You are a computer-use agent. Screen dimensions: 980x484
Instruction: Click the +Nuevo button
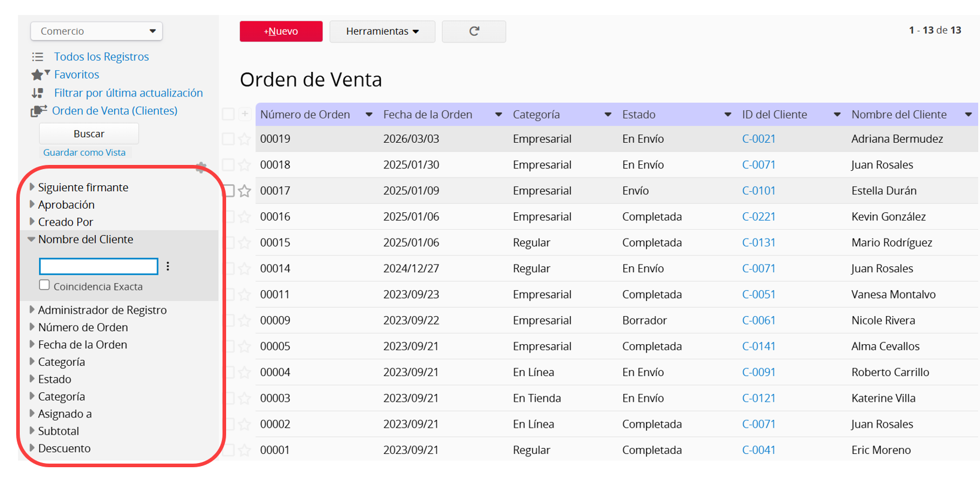(x=281, y=31)
